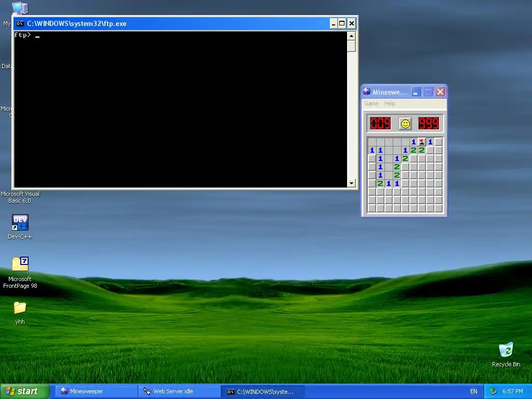
Task: Open the Game menu in Minesweeper
Action: [371, 103]
